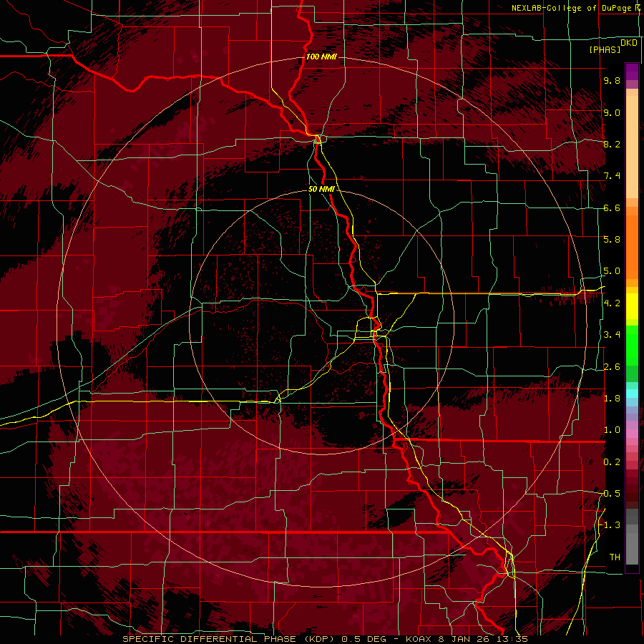Viewport: 644px width, 644px height.
Task: Click the [PHAS] units label
Action: pyautogui.click(x=605, y=49)
